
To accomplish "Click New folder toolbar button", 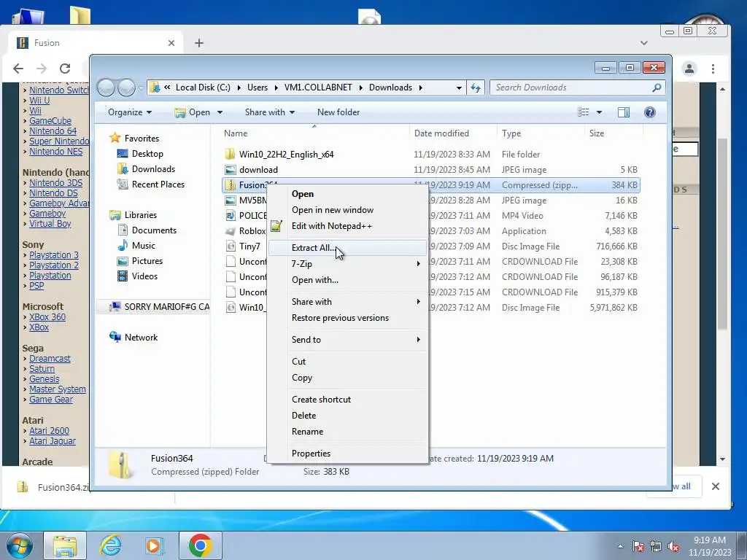I will click(x=338, y=112).
